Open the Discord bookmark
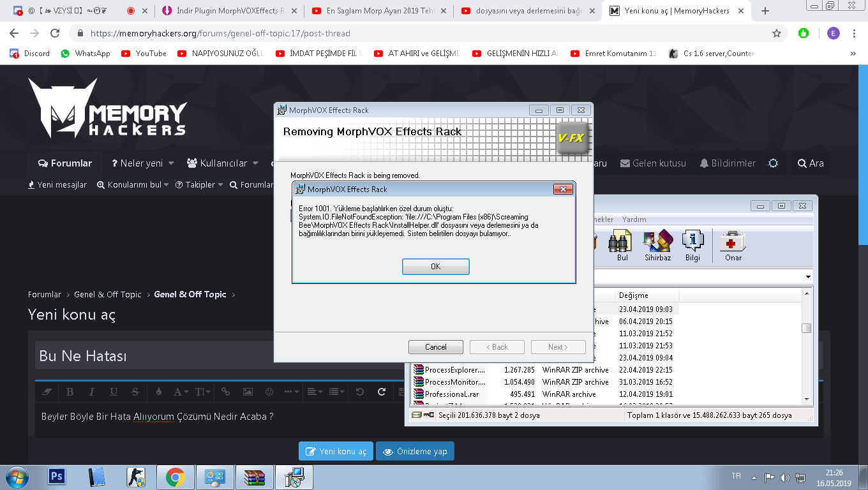The height and width of the screenshot is (490, 868). tap(30, 54)
